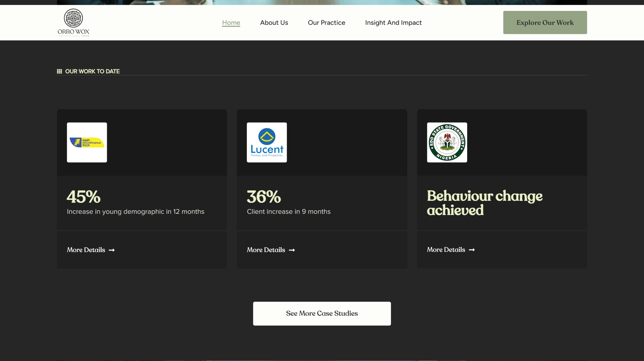This screenshot has height=361, width=644.
Task: Click the arrow icon in the Edo State card
Action: click(x=472, y=250)
